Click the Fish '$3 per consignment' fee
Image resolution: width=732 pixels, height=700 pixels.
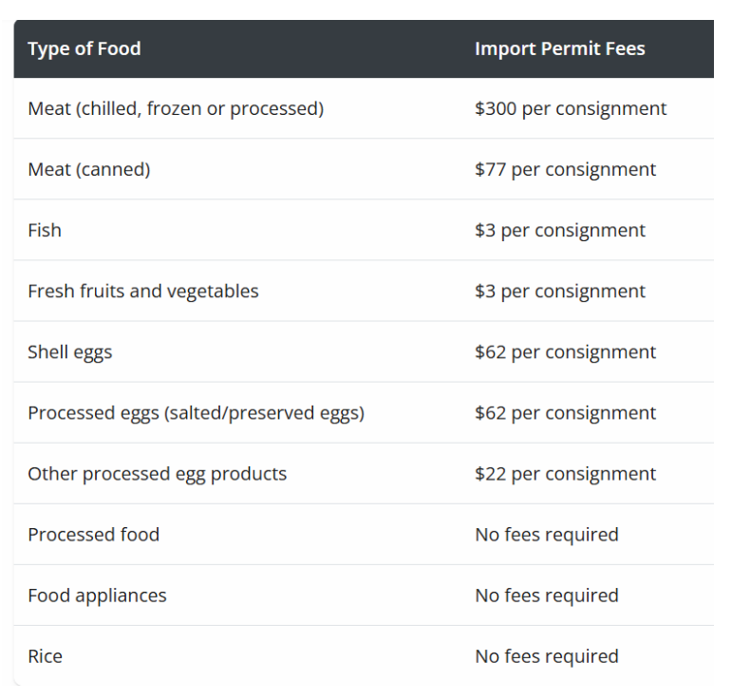point(560,231)
